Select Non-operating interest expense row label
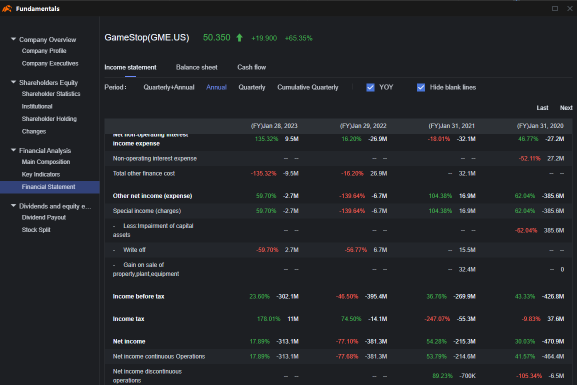The image size is (577, 385). pyautogui.click(x=155, y=159)
